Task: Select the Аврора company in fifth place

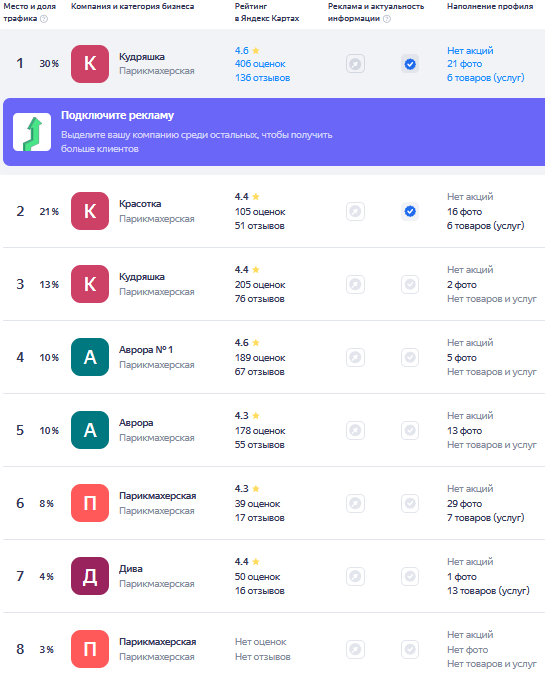Action: coord(136,423)
